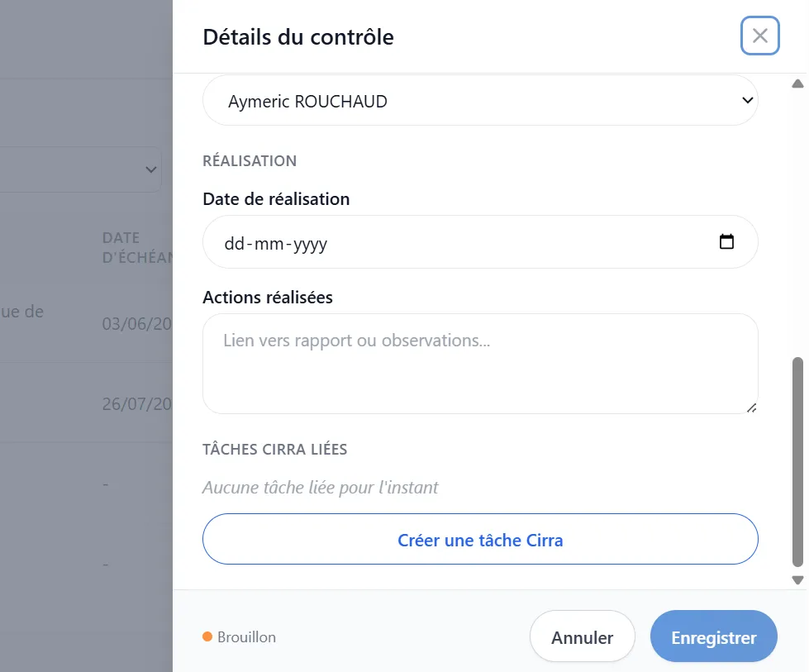Click the Brouillon status label
This screenshot has width=809, height=672.
click(246, 637)
